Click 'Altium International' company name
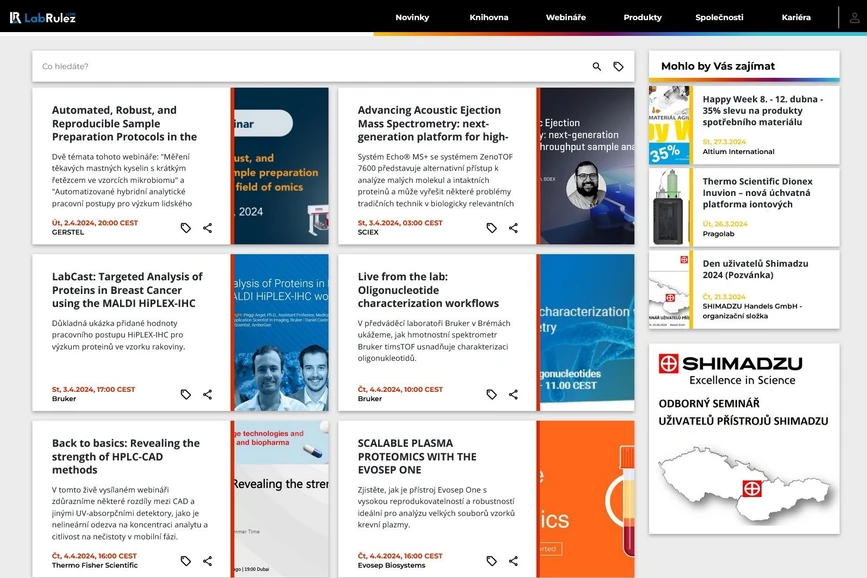 point(738,152)
